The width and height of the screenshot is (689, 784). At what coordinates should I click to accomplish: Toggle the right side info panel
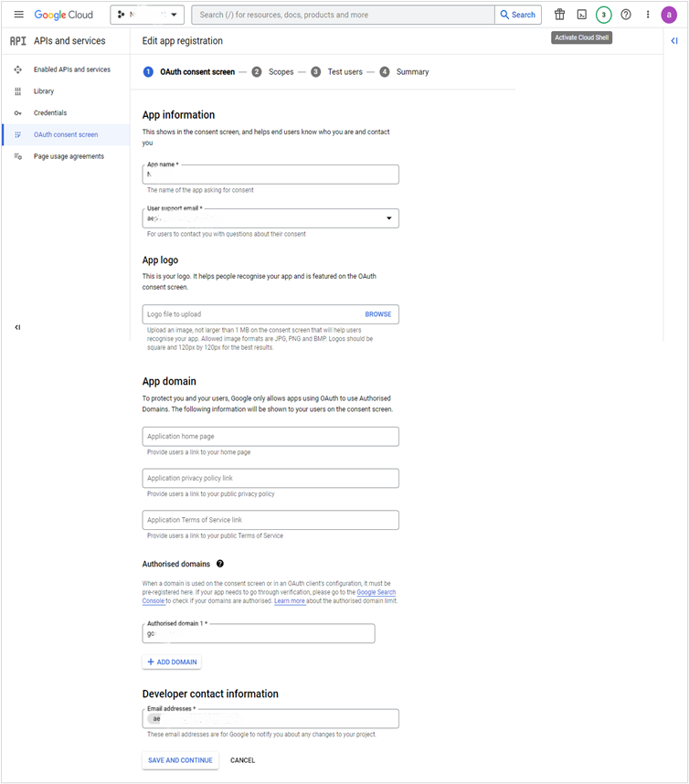click(x=673, y=41)
